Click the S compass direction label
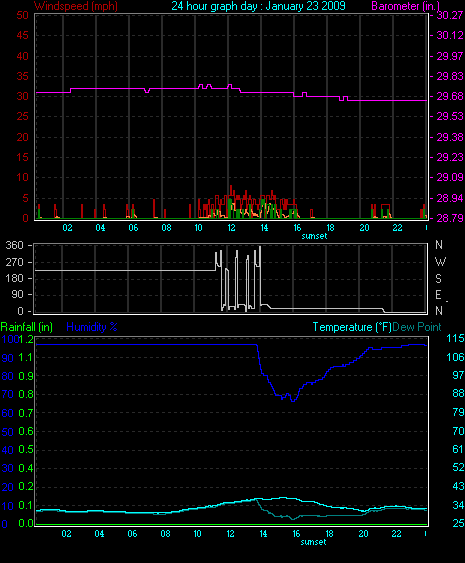 (x=438, y=279)
